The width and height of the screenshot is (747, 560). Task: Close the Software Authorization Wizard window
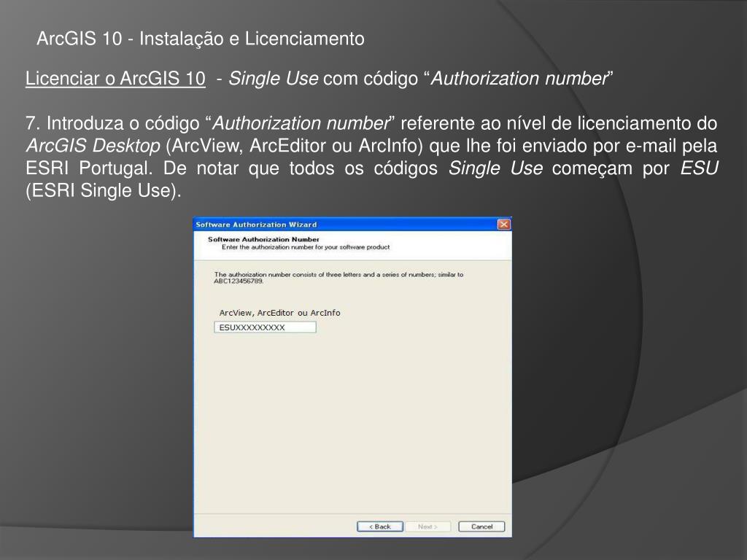tap(503, 225)
